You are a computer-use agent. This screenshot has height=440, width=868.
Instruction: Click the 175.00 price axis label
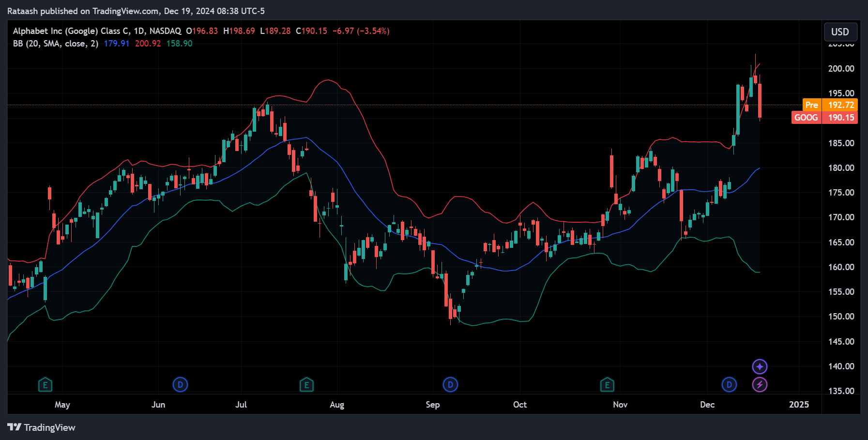pyautogui.click(x=841, y=193)
